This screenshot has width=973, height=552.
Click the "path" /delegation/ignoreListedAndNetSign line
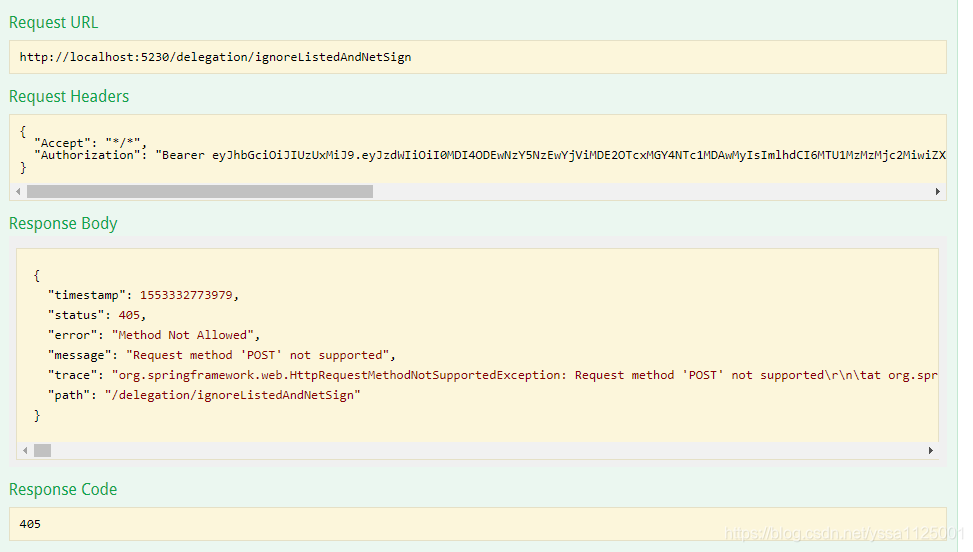pyautogui.click(x=204, y=395)
